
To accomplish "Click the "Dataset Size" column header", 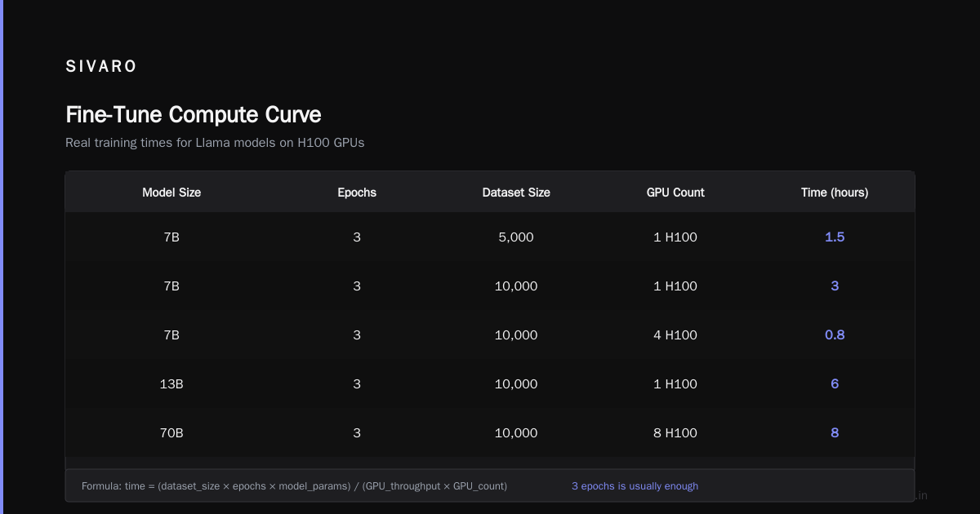I will [516, 193].
